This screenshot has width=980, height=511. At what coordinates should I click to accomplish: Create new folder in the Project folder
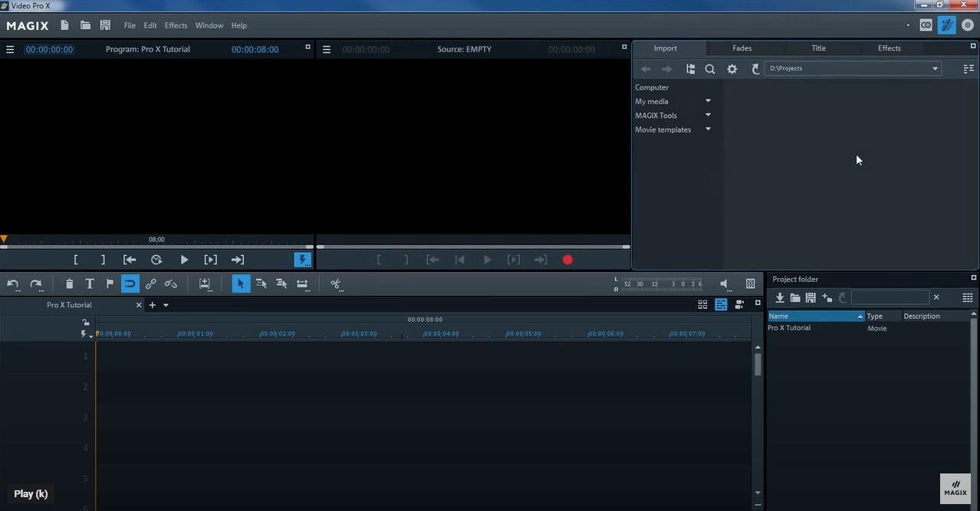point(827,297)
